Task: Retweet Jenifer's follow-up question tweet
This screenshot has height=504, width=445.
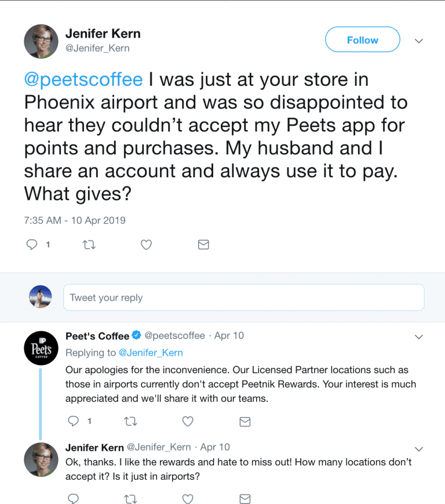Action: pos(130,498)
